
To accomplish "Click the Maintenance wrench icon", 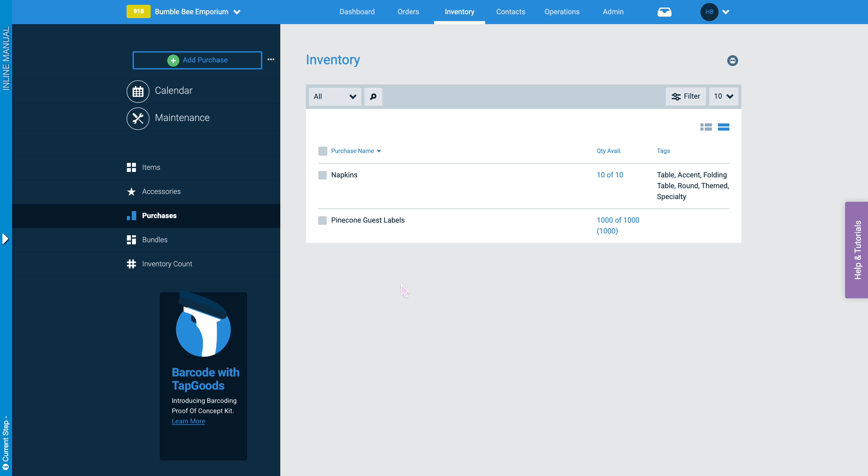I will coord(138,119).
